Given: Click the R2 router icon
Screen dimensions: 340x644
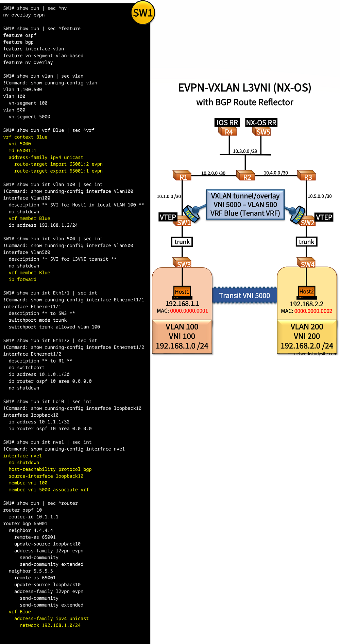Looking at the screenshot, I should point(246,176).
